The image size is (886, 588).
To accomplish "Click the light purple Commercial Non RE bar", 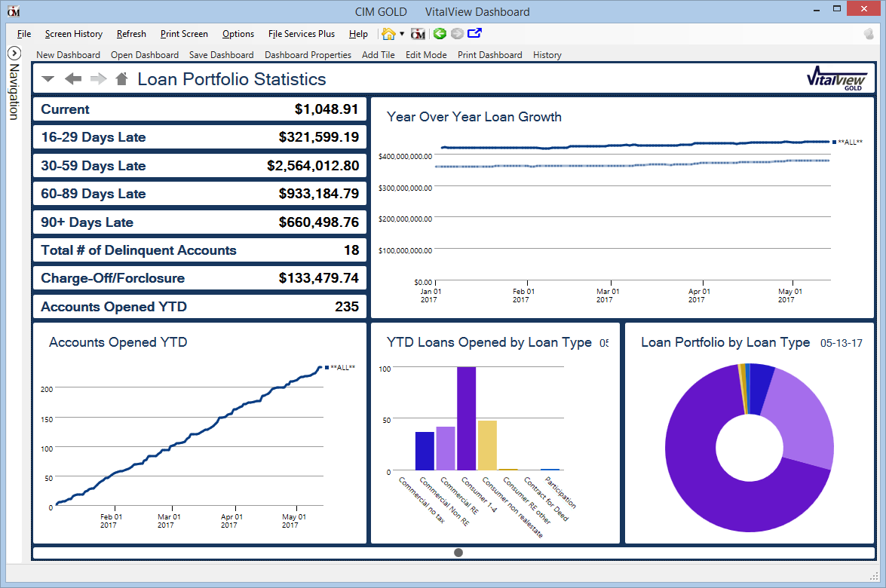I will click(445, 448).
